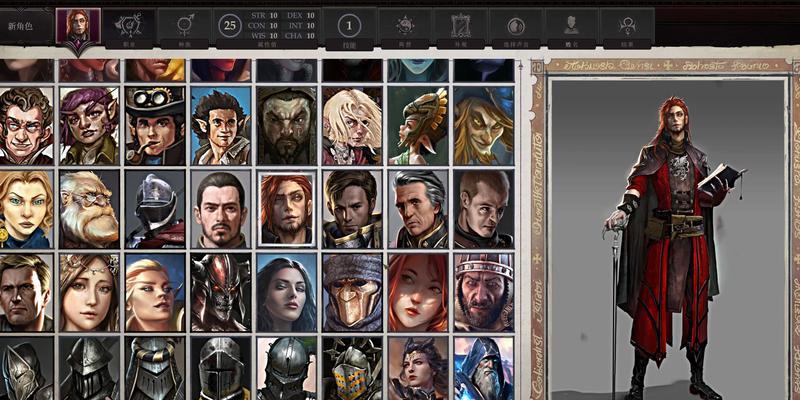Screen dimensions: 800x400
Task: Click the 新角色 new character label
Action: (20, 26)
